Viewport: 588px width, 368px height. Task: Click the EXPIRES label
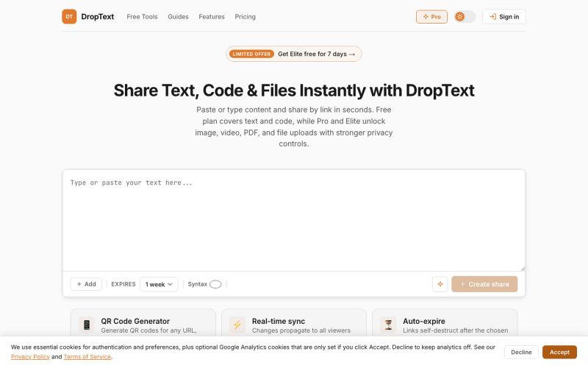point(123,284)
